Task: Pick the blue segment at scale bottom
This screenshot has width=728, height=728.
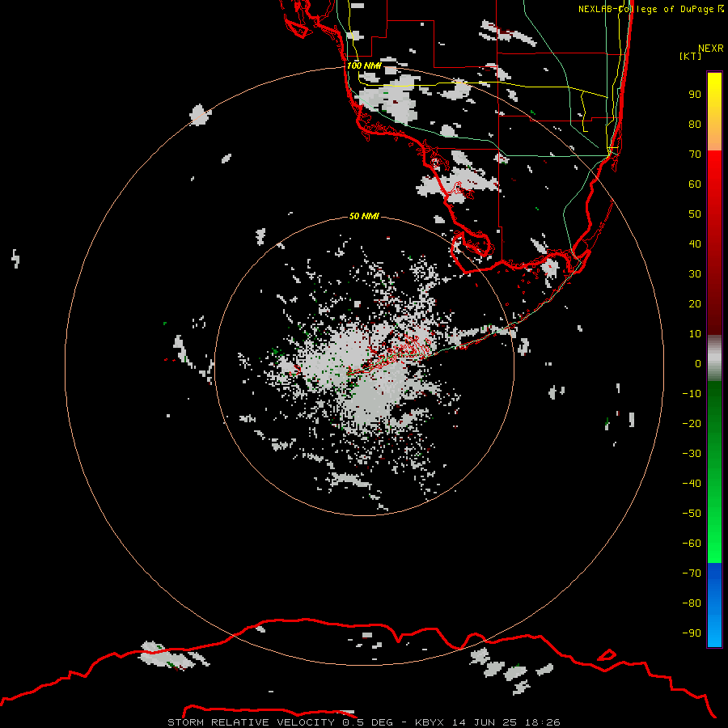Action: coord(714,605)
